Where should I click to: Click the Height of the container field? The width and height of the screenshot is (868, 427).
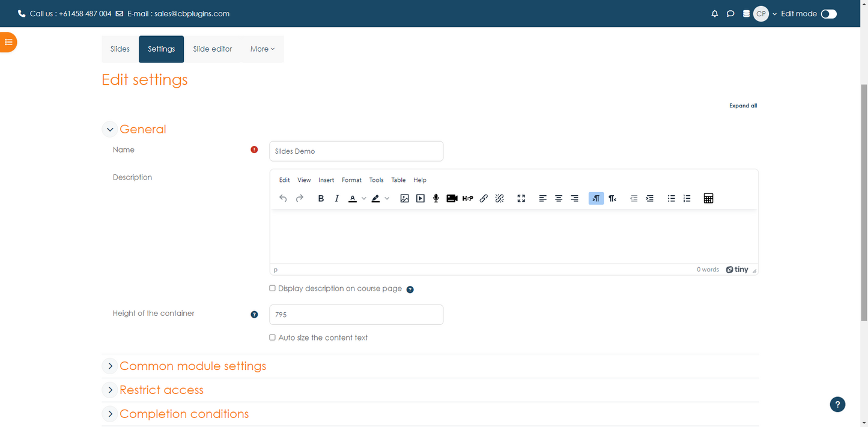(356, 315)
